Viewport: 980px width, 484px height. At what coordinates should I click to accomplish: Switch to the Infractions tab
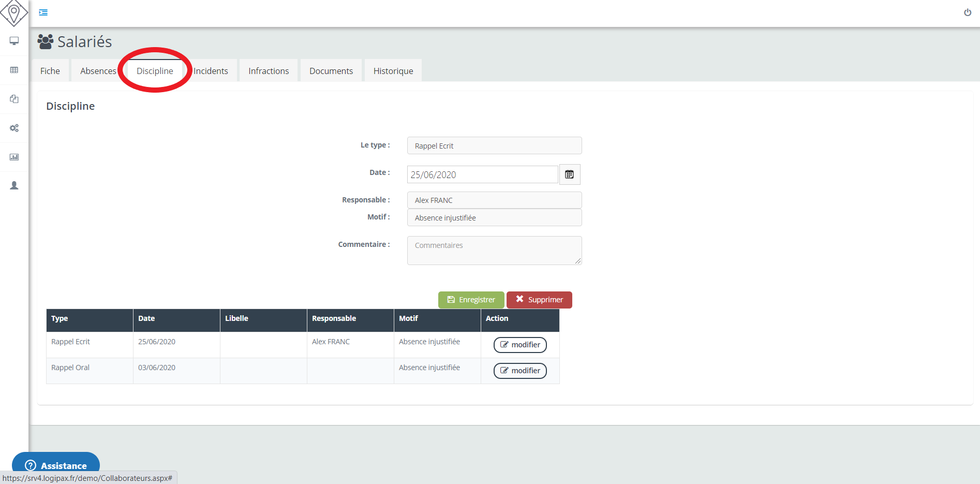(269, 71)
